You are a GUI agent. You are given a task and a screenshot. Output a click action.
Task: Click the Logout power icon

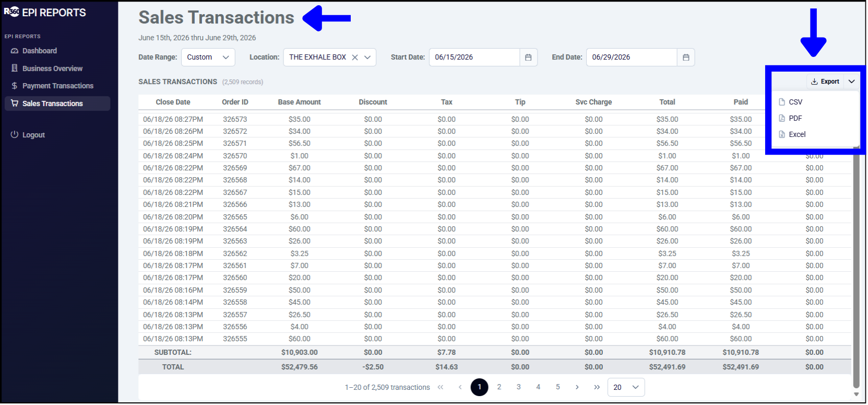point(15,135)
